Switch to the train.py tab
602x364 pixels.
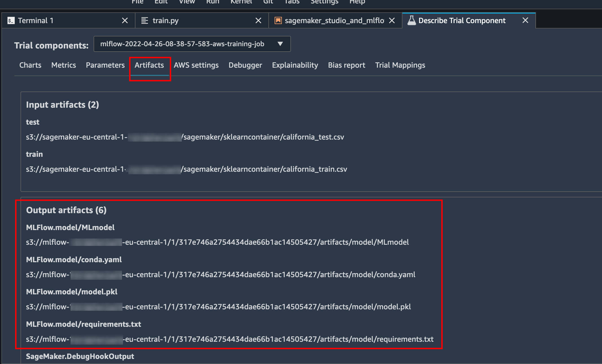[202, 21]
